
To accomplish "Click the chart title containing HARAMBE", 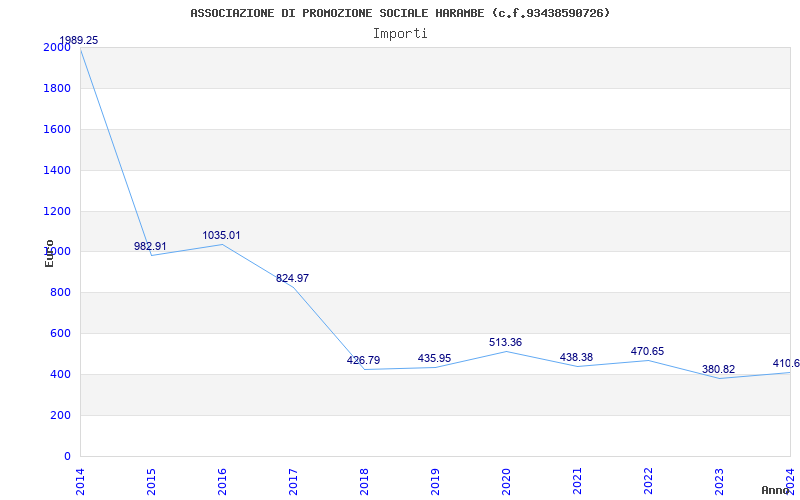I will point(400,13).
